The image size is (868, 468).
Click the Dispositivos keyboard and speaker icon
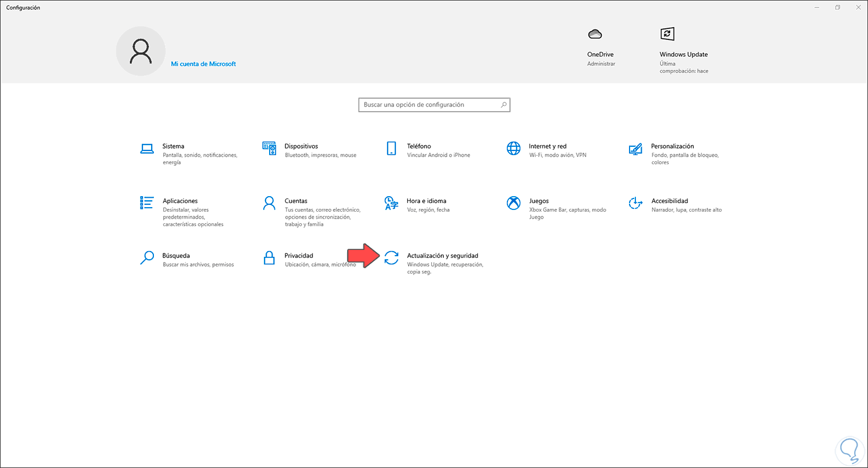point(269,149)
